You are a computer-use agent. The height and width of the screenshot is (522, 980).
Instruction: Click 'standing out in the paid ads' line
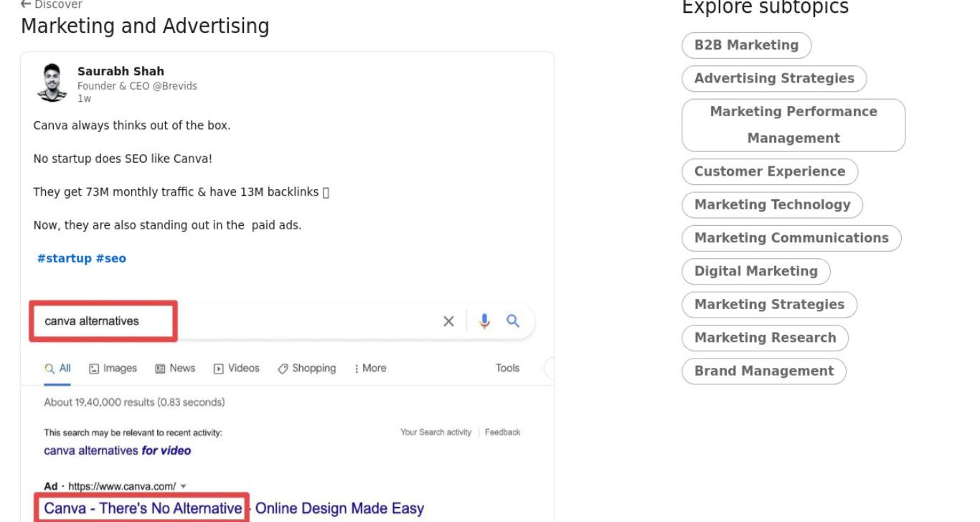click(168, 225)
